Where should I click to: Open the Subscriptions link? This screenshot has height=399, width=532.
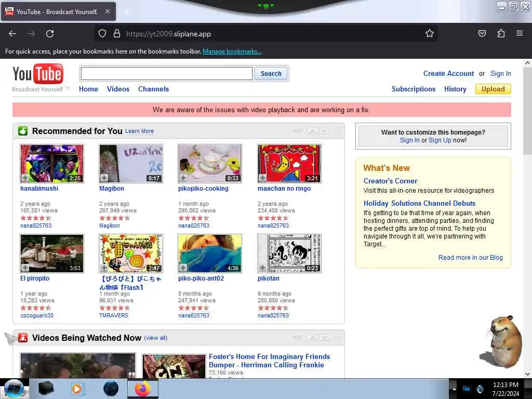(413, 89)
